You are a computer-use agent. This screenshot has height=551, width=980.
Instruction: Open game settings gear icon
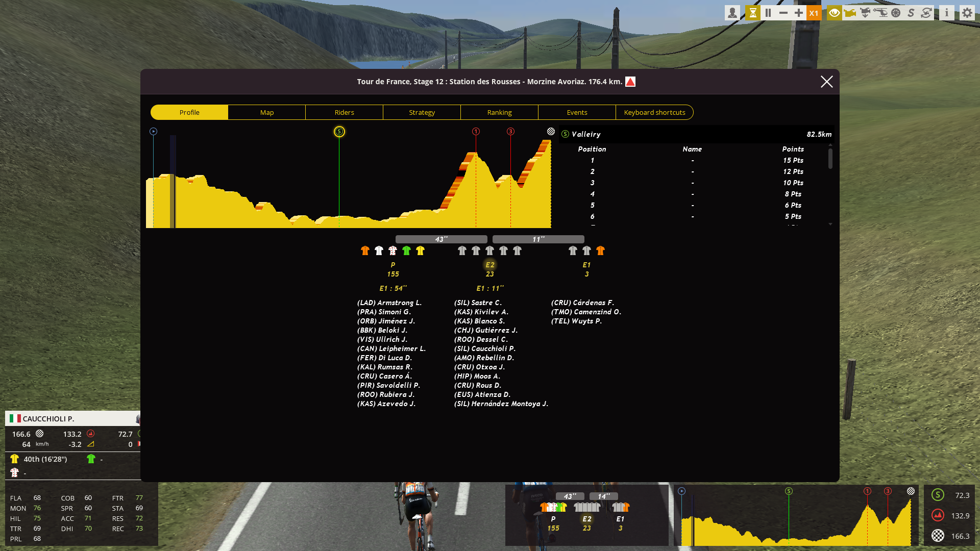point(967,13)
